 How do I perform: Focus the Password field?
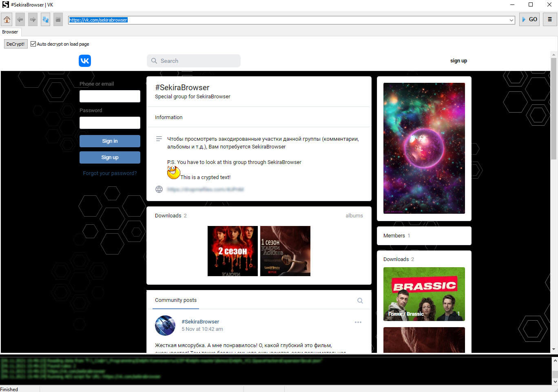[x=110, y=123]
